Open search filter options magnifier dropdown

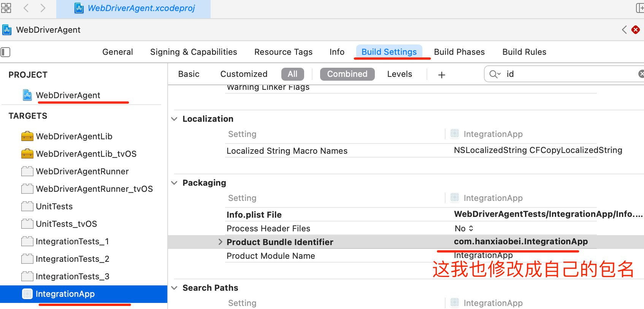tap(495, 74)
